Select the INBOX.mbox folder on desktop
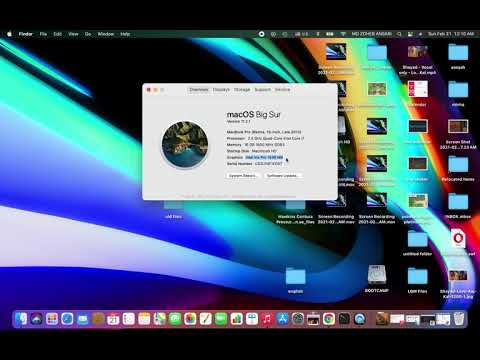This screenshot has height=360, width=480. click(x=458, y=205)
